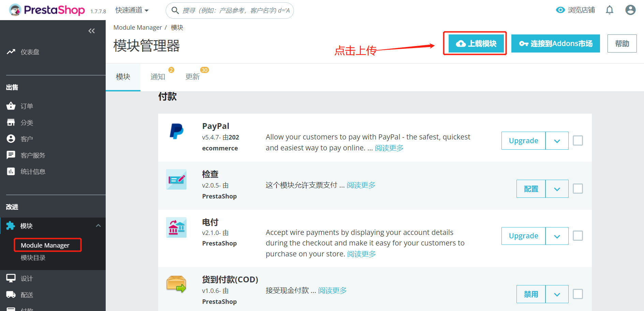
Task: Open notifications bell icon
Action: click(610, 10)
